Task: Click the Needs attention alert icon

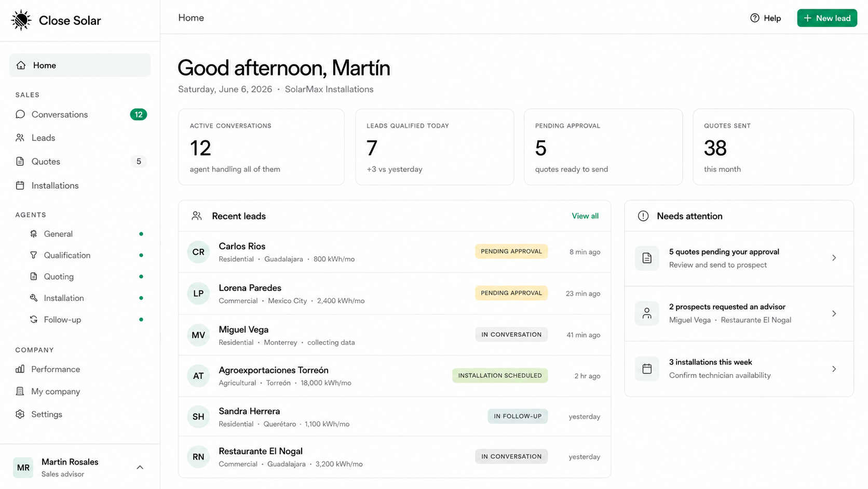Action: (643, 216)
